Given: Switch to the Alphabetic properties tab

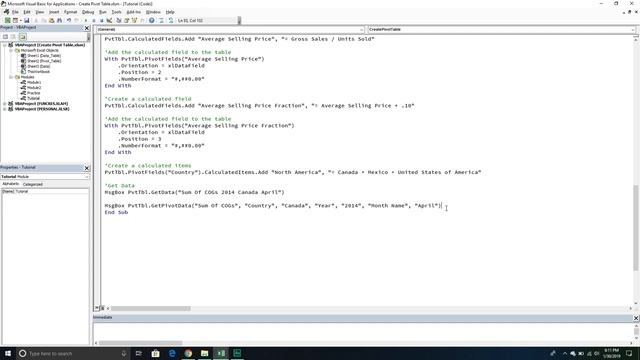Looking at the screenshot, I should (11, 184).
